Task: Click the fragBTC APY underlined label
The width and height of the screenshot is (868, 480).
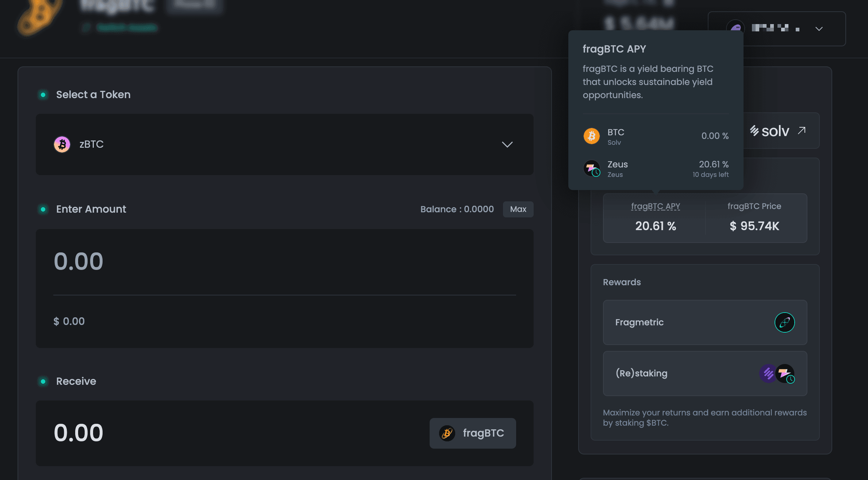Action: [656, 206]
